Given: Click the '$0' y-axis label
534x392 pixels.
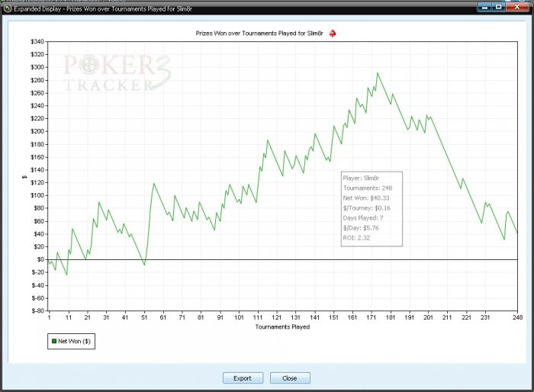Looking at the screenshot, I should pyautogui.click(x=40, y=259).
